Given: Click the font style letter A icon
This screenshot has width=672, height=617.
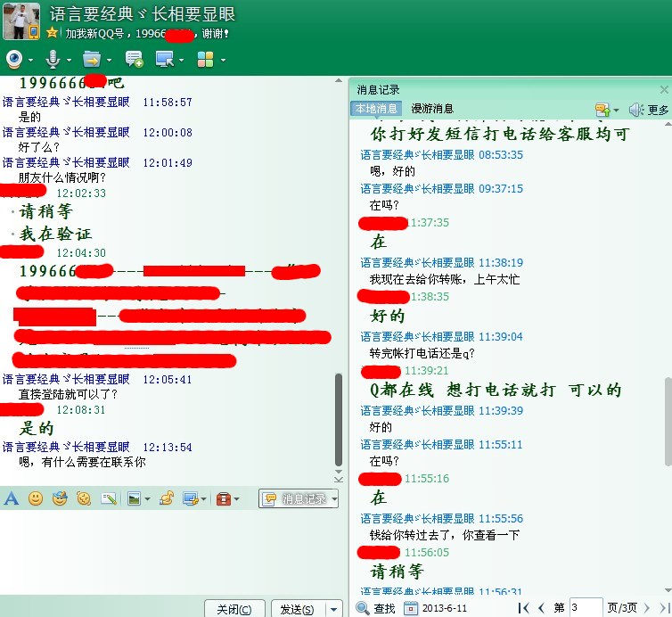Looking at the screenshot, I should 12,498.
